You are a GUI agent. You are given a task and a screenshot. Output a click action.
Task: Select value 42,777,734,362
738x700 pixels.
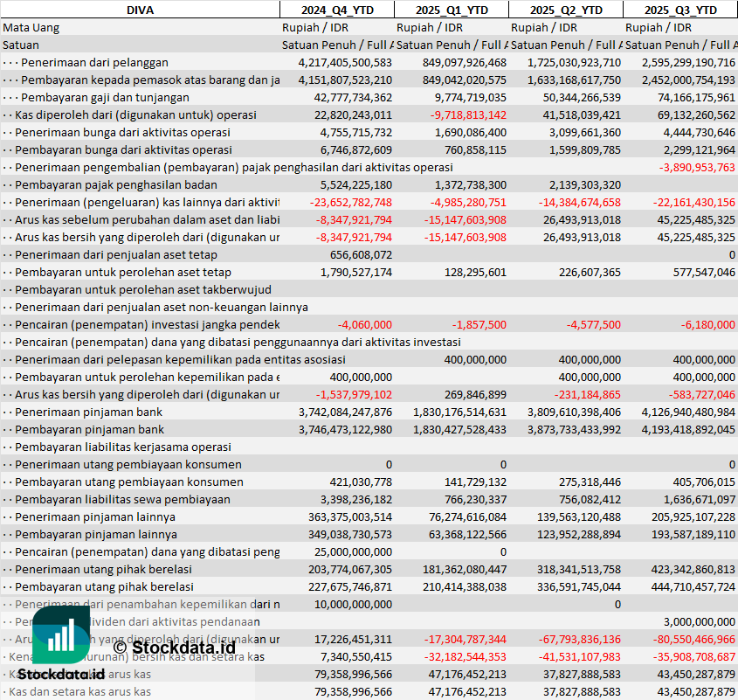(x=353, y=98)
